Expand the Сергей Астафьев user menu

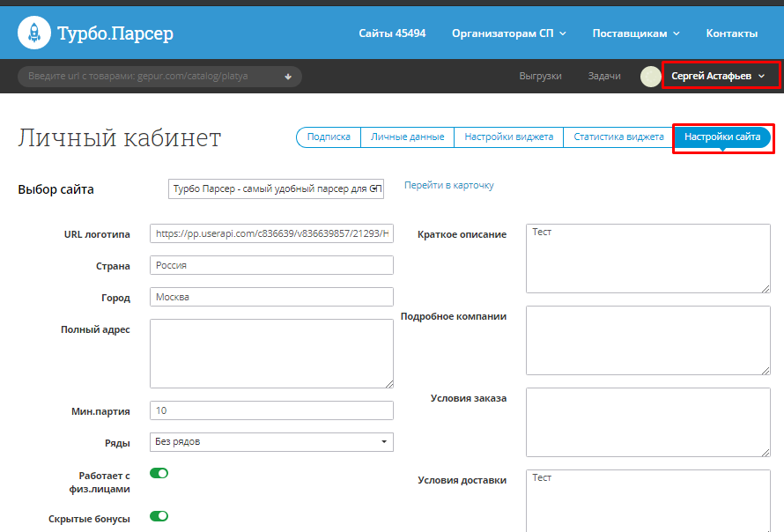(x=718, y=77)
